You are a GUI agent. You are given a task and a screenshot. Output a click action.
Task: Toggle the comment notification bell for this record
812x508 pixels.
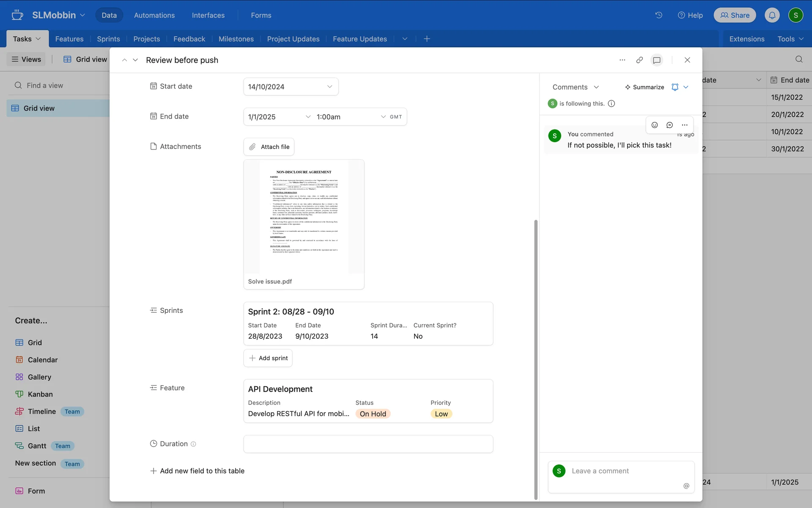pyautogui.click(x=675, y=87)
